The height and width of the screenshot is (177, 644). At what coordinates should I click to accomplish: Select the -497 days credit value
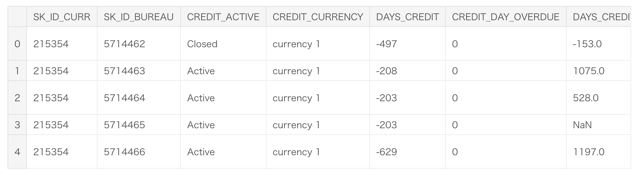(386, 44)
